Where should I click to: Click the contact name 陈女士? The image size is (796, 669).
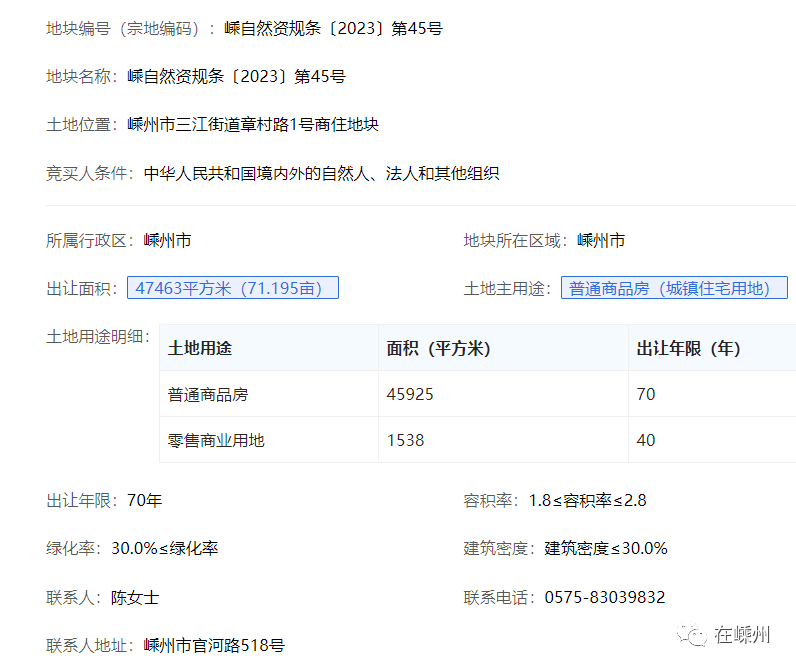pyautogui.click(x=135, y=597)
